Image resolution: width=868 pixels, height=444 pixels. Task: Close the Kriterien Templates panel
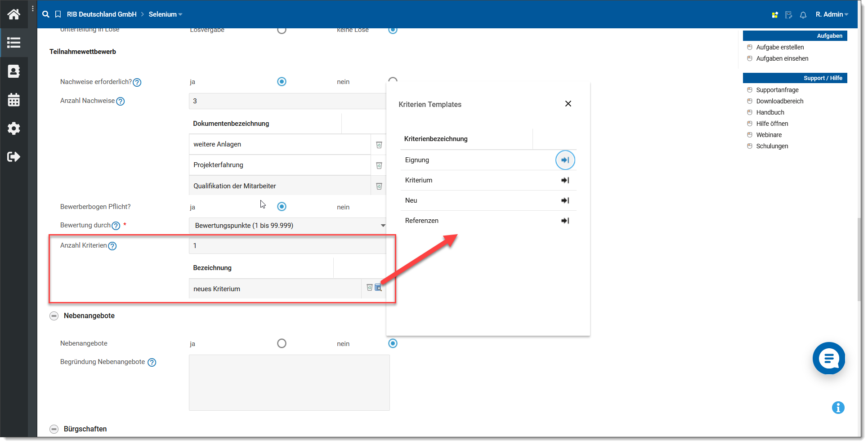pos(568,104)
